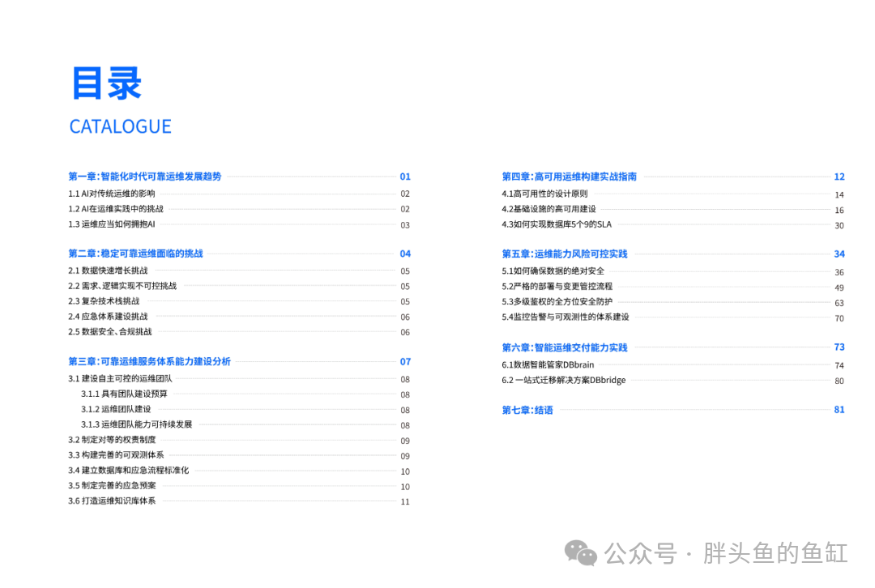Click page number 81 beside 第七章
This screenshot has width=875, height=588.
(839, 410)
